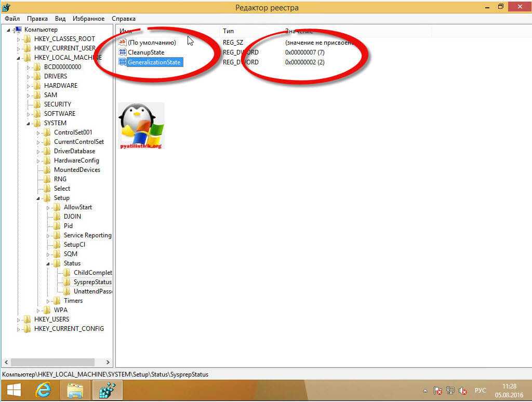Select the Service Reporting key
The height and width of the screenshot is (402, 532).
tap(87, 235)
